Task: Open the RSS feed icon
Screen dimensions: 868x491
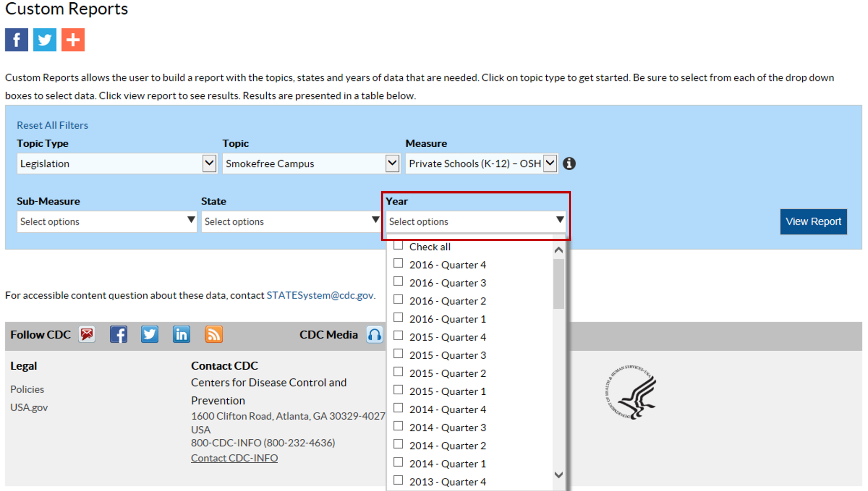Action: click(x=213, y=334)
